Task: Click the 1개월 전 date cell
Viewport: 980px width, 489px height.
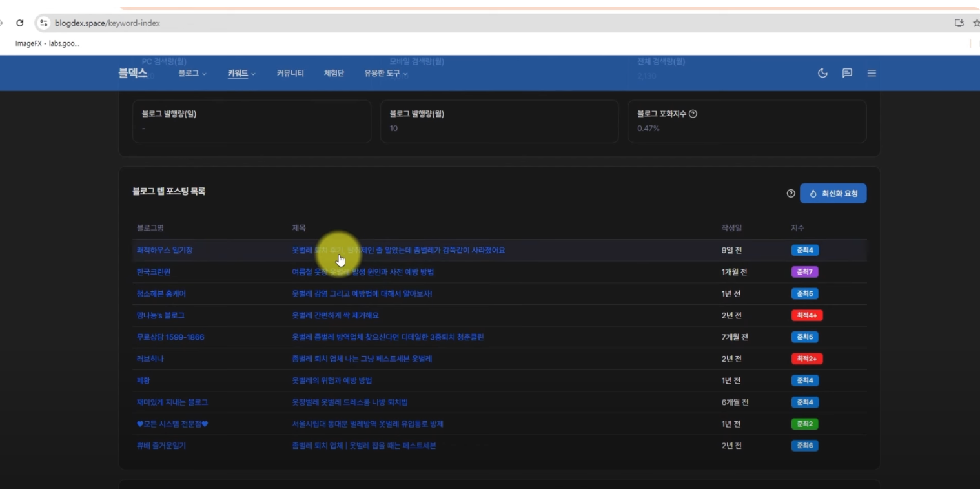Action: [x=735, y=272]
